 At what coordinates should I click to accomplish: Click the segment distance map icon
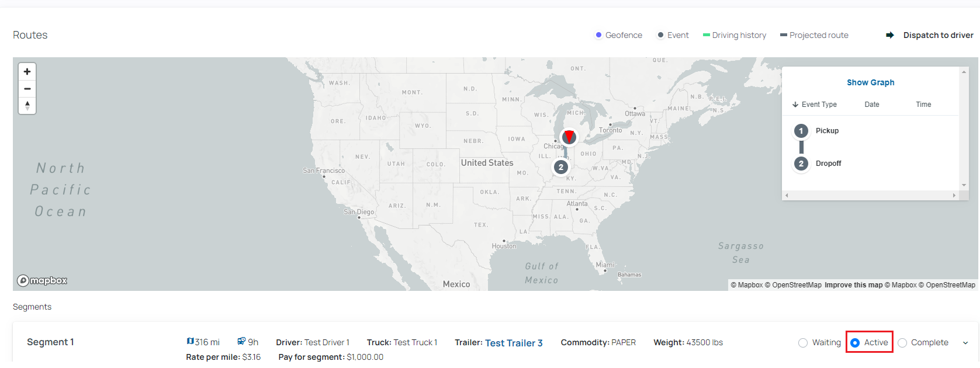tap(191, 341)
